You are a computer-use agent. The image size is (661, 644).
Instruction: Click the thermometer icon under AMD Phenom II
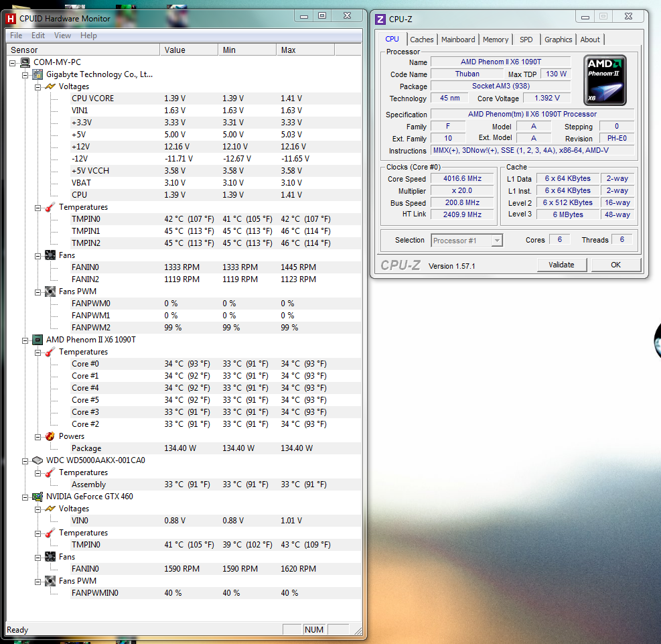[x=50, y=352]
